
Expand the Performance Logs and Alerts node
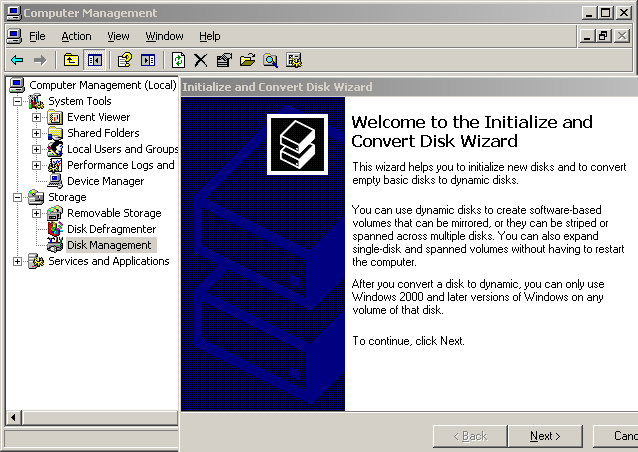tap(37, 165)
